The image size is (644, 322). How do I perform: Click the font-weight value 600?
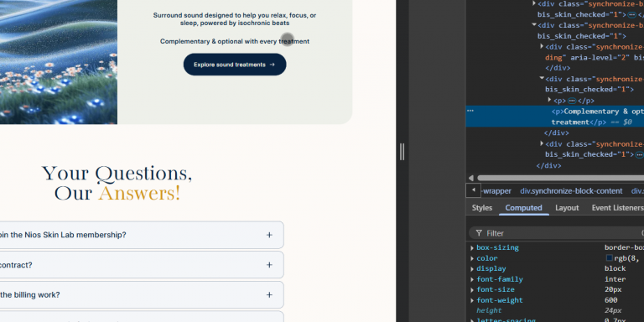[610, 300]
